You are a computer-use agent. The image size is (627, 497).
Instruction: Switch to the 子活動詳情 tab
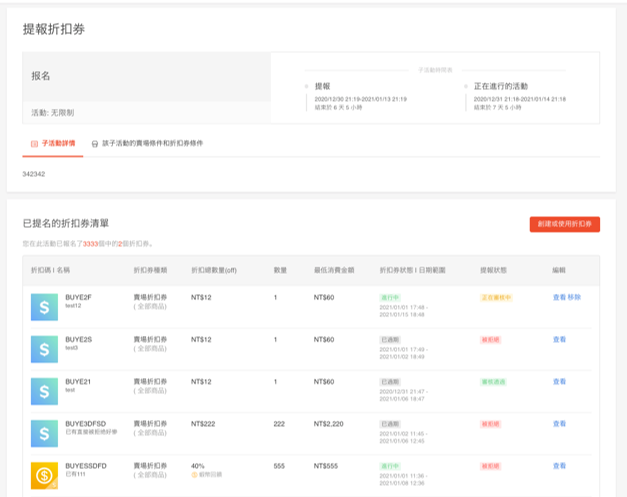[58, 144]
